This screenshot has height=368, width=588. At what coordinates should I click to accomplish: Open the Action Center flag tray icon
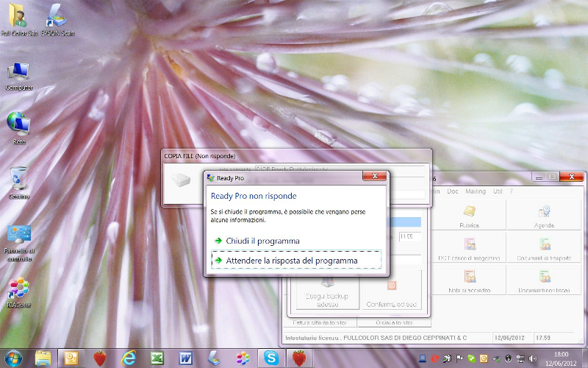[459, 358]
